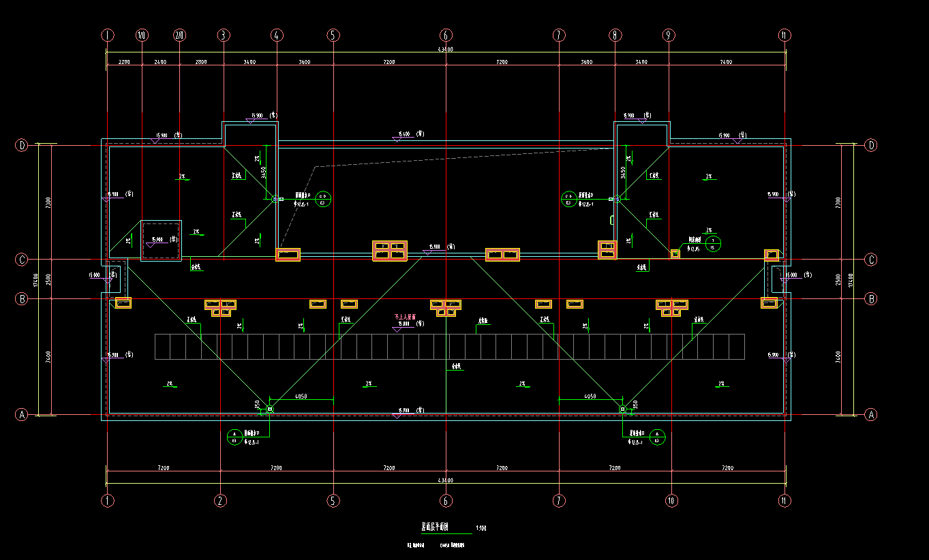Click the long gridded strip across the roof
This screenshot has height=560, width=929.
[449, 346]
